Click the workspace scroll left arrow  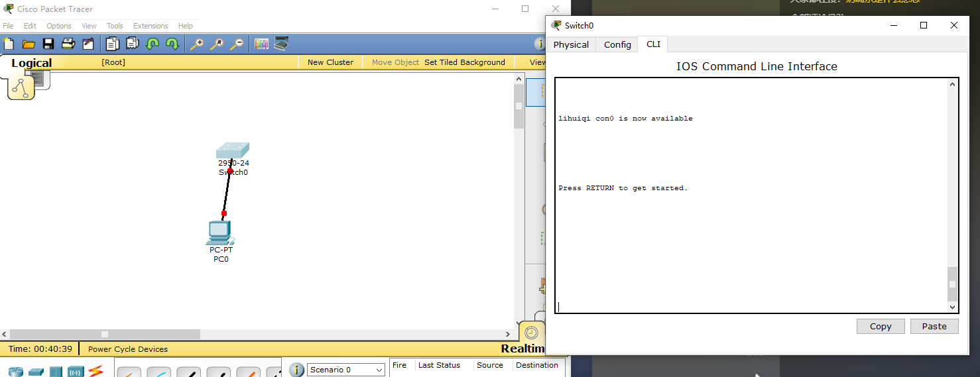(x=4, y=335)
